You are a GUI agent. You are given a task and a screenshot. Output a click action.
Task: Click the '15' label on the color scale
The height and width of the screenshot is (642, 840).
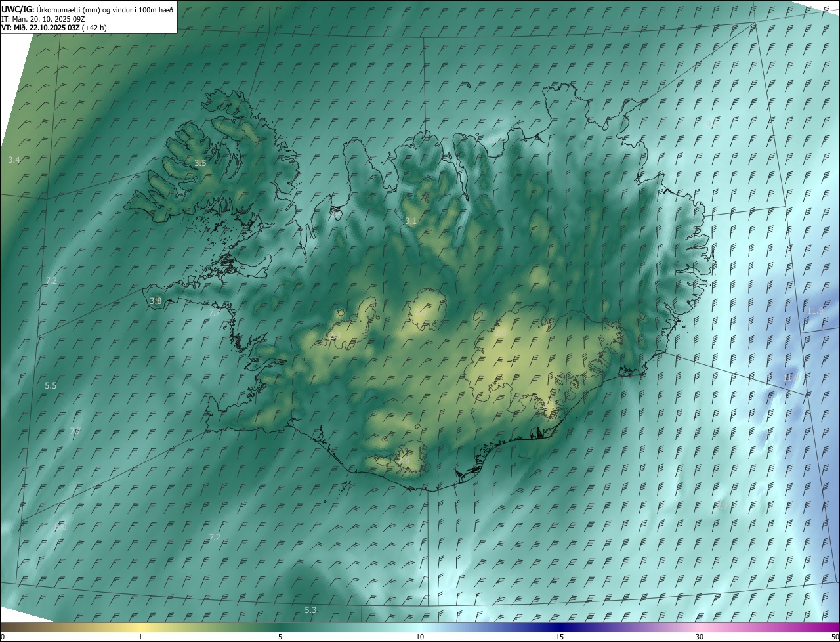click(560, 637)
